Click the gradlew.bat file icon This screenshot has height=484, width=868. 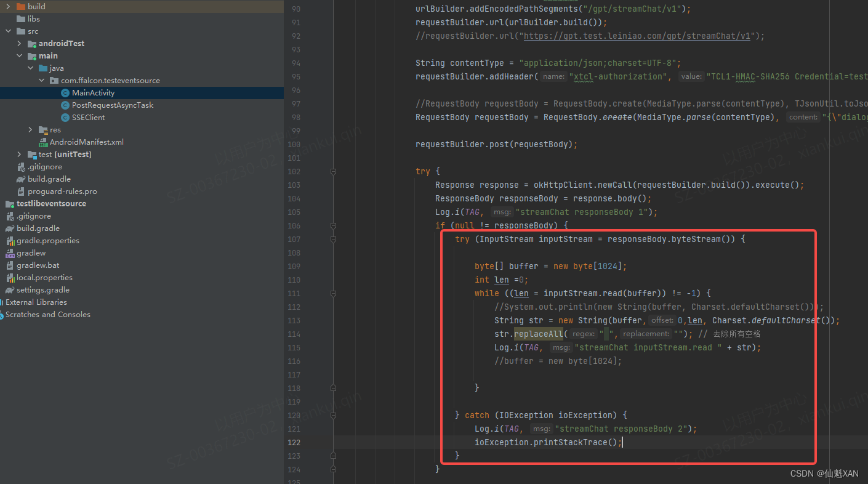tap(10, 265)
